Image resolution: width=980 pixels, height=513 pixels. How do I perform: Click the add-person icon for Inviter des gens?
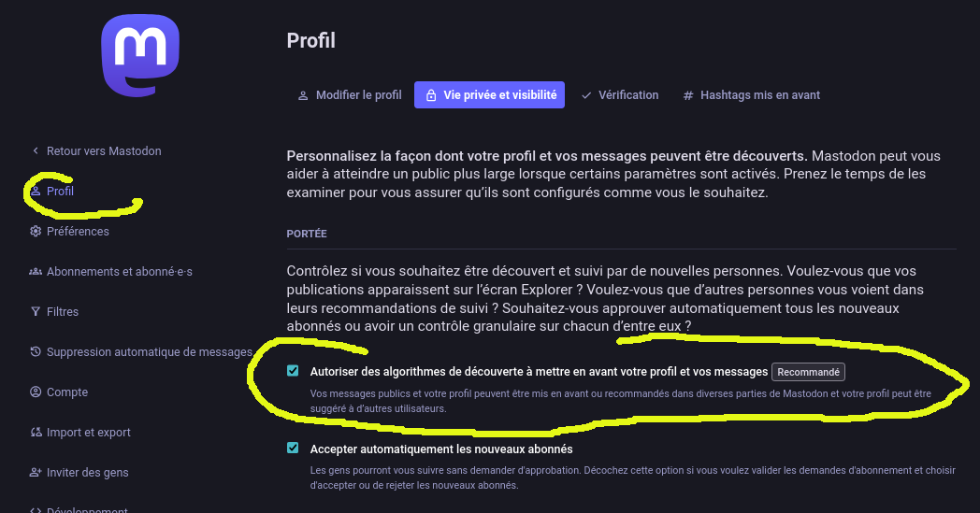[x=36, y=473]
